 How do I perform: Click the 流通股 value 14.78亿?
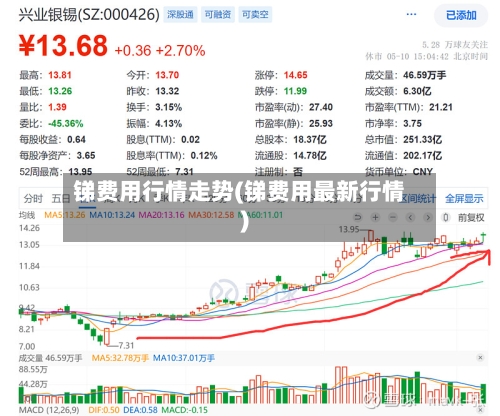coord(310,156)
